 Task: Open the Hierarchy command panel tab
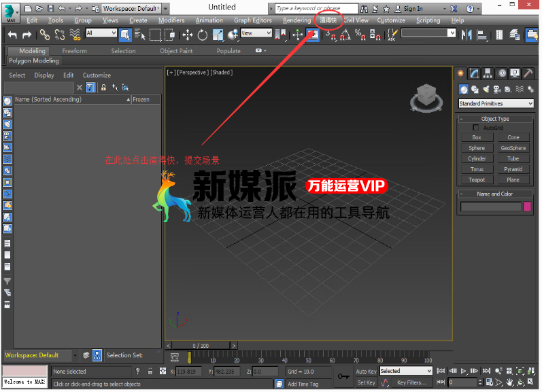(488, 73)
